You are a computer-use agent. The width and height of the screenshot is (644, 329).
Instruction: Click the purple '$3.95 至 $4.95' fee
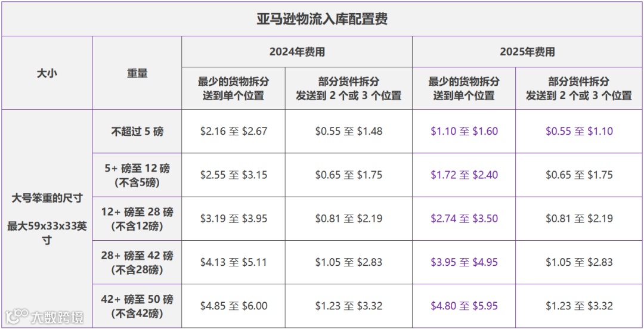[x=464, y=262]
